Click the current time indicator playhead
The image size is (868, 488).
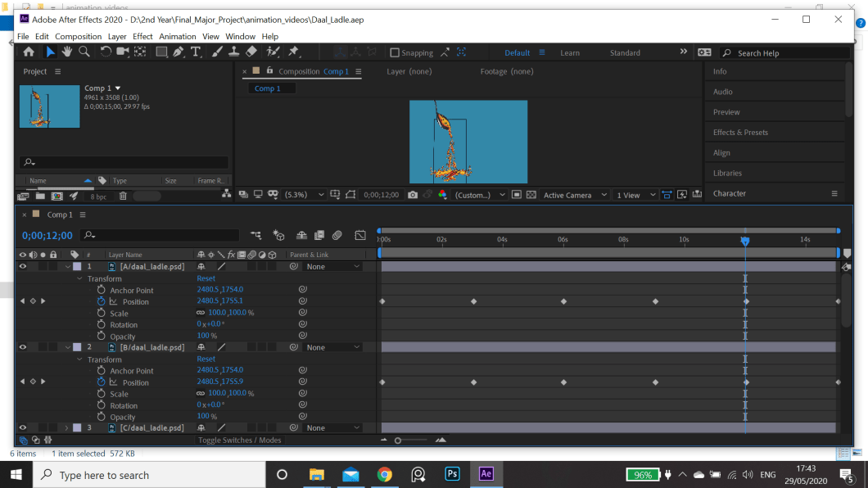(745, 241)
